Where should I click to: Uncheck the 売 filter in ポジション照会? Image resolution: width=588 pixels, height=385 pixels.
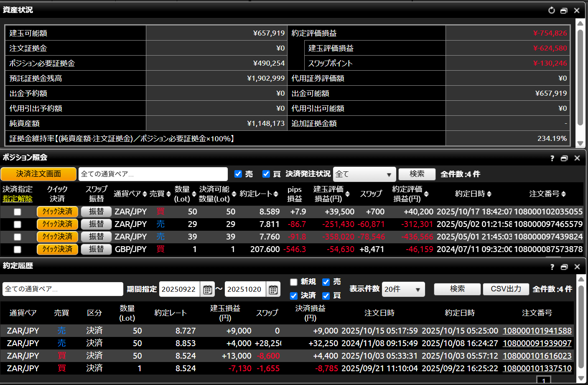coord(238,174)
